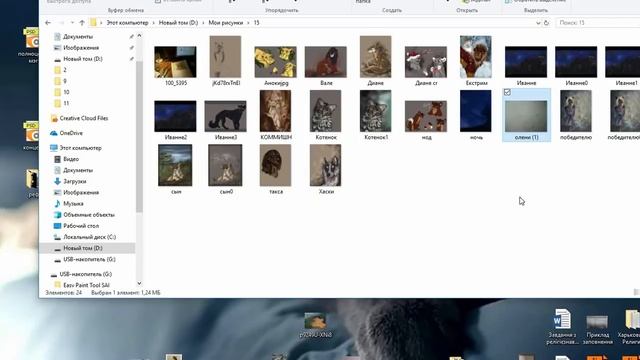This screenshot has width=640, height=360.
Task: Click the 'Мои рисунки' breadcrumb
Action: tap(226, 23)
